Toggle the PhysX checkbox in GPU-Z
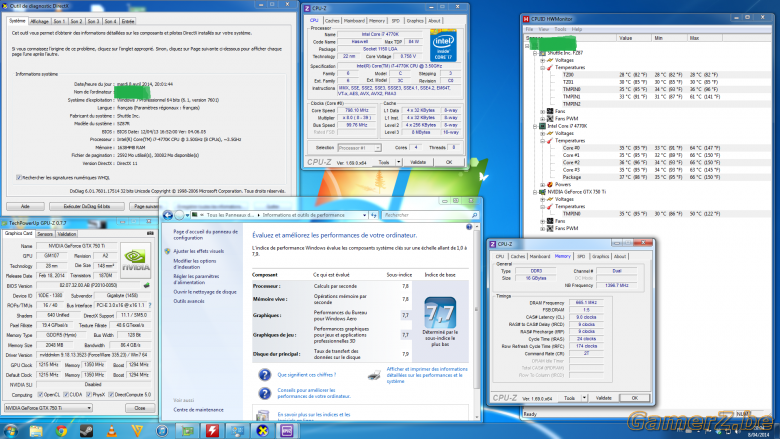780x439 pixels. (89, 395)
